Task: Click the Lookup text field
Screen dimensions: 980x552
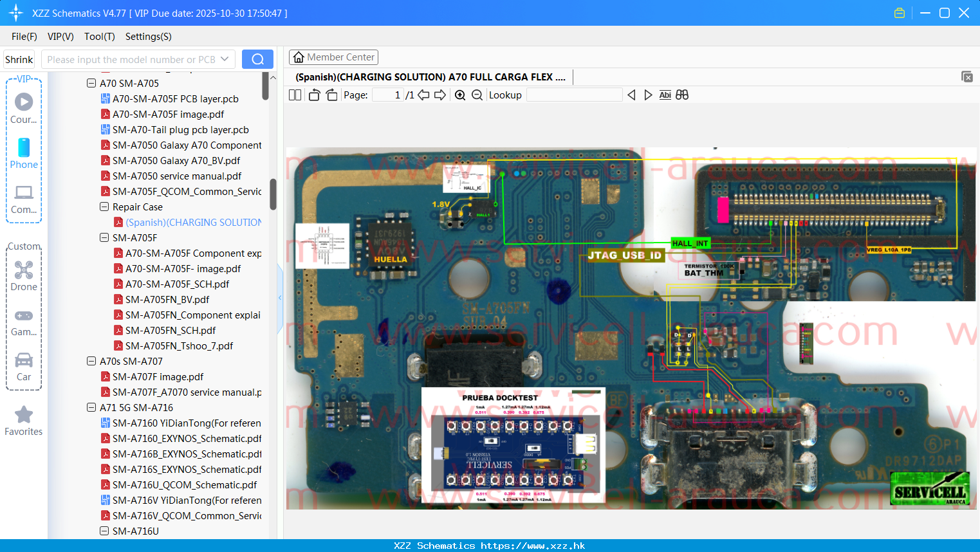Action: click(x=574, y=95)
